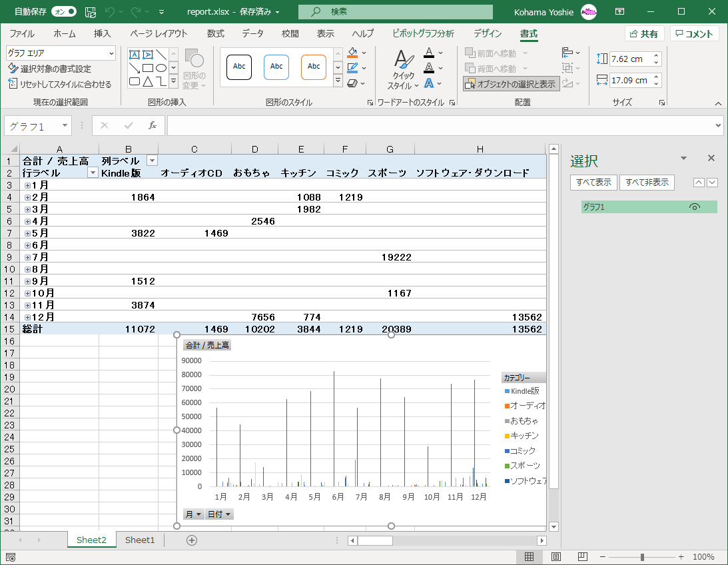Open the Align objects icon
Image resolution: width=728 pixels, height=565 pixels.
tap(567, 53)
